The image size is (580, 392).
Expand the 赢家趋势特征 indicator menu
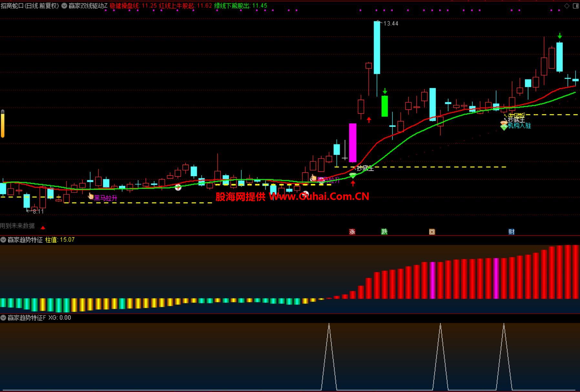(3, 240)
